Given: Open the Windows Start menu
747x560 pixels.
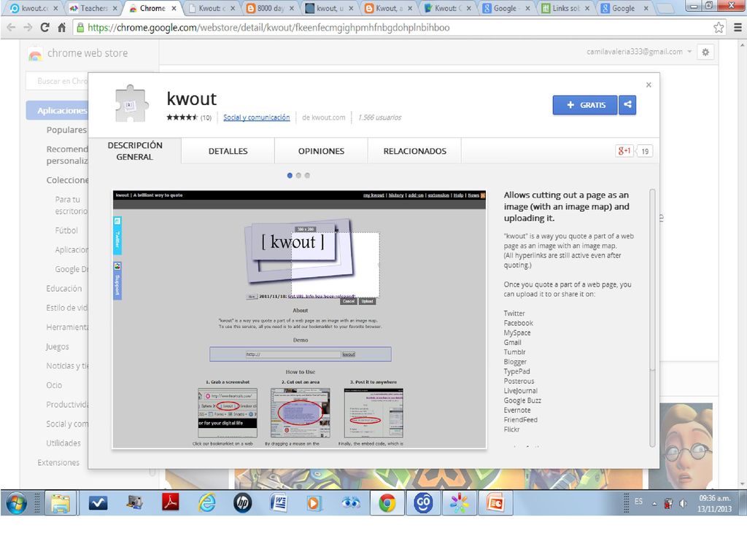Looking at the screenshot, I should (16, 503).
